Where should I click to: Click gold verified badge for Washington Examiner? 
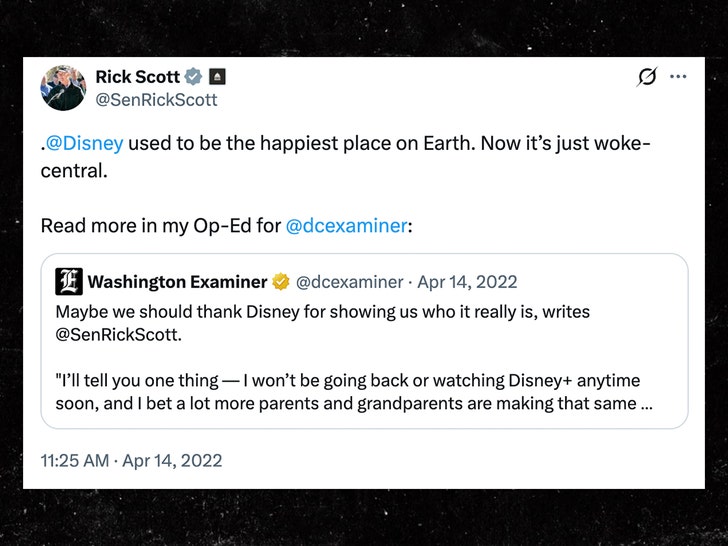click(282, 282)
